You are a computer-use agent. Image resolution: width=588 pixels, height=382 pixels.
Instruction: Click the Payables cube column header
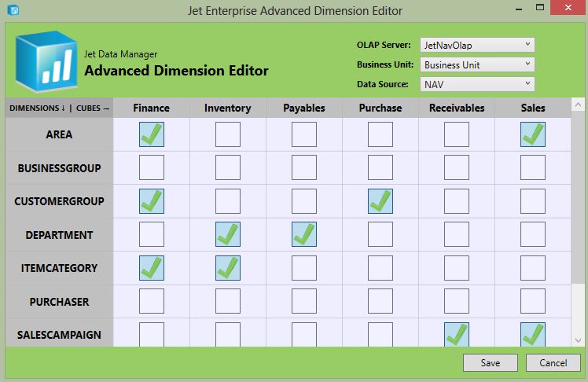[x=304, y=108]
